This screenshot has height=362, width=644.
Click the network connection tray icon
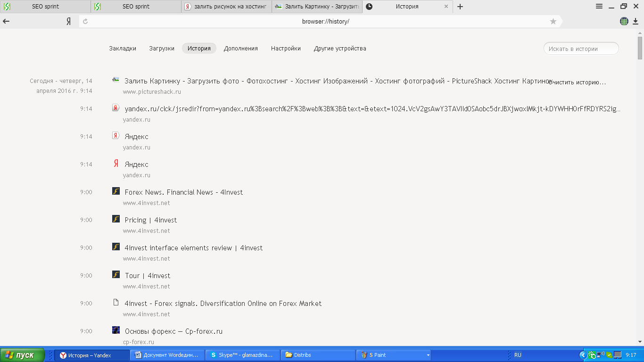(x=601, y=355)
